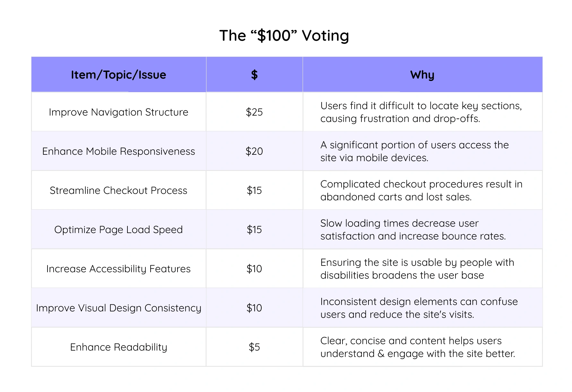Click the Improve Navigation Structure cell

point(118,112)
